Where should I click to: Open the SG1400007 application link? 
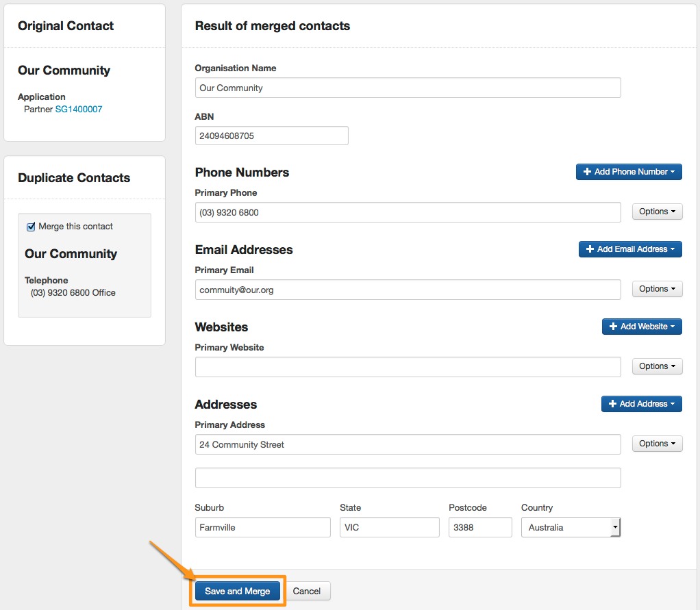click(x=79, y=110)
